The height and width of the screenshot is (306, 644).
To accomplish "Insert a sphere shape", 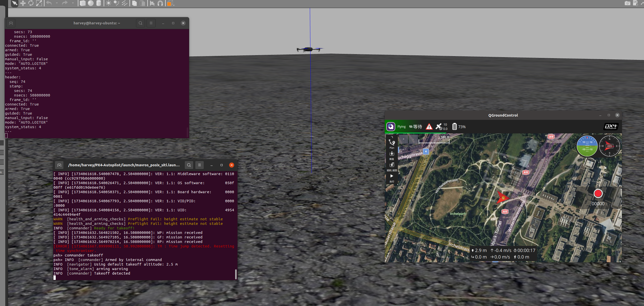I will click(91, 3).
